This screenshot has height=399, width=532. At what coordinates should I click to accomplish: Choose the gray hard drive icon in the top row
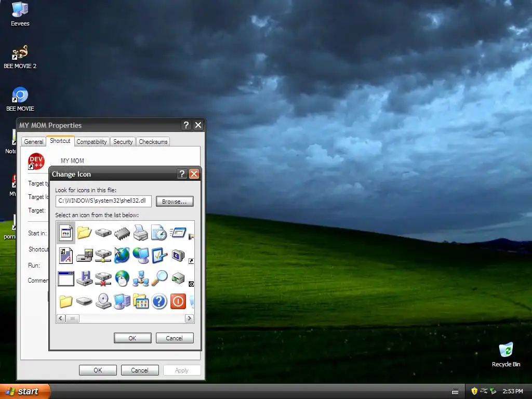tap(103, 233)
